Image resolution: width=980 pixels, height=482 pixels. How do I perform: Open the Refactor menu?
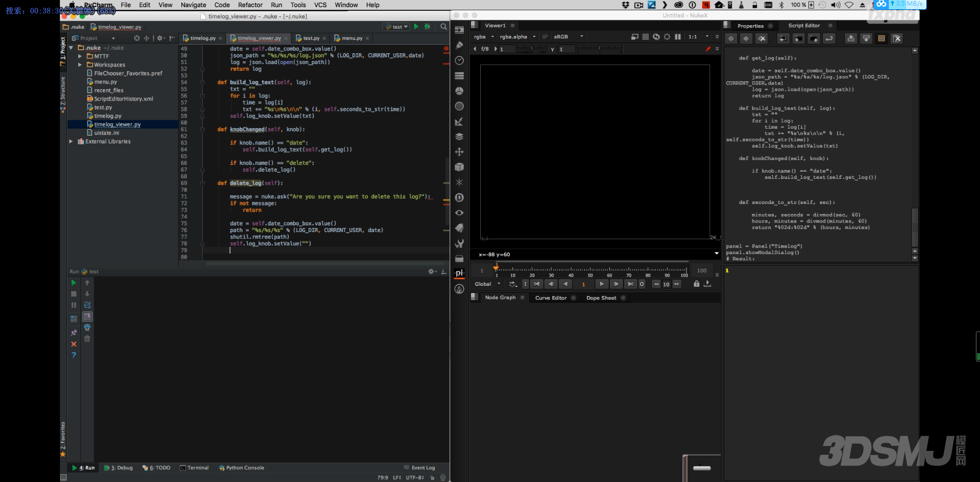pyautogui.click(x=250, y=5)
